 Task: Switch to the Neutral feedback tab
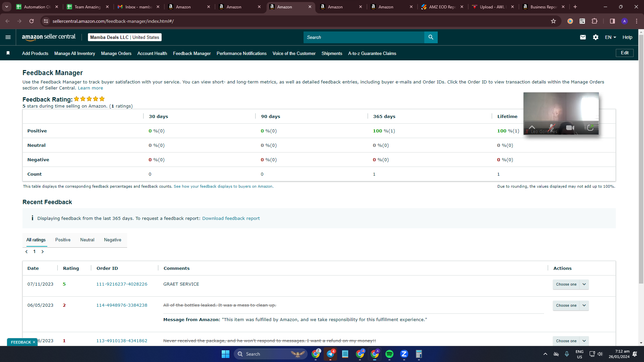point(87,240)
